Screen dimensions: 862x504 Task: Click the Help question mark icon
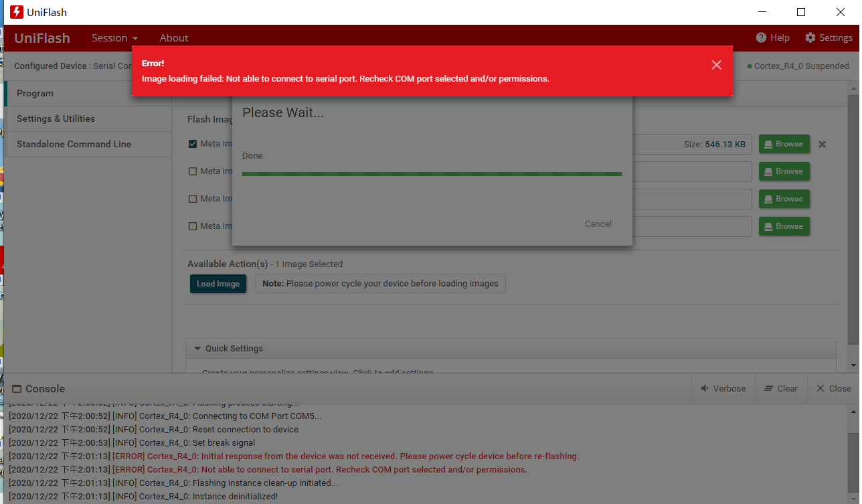coord(761,37)
